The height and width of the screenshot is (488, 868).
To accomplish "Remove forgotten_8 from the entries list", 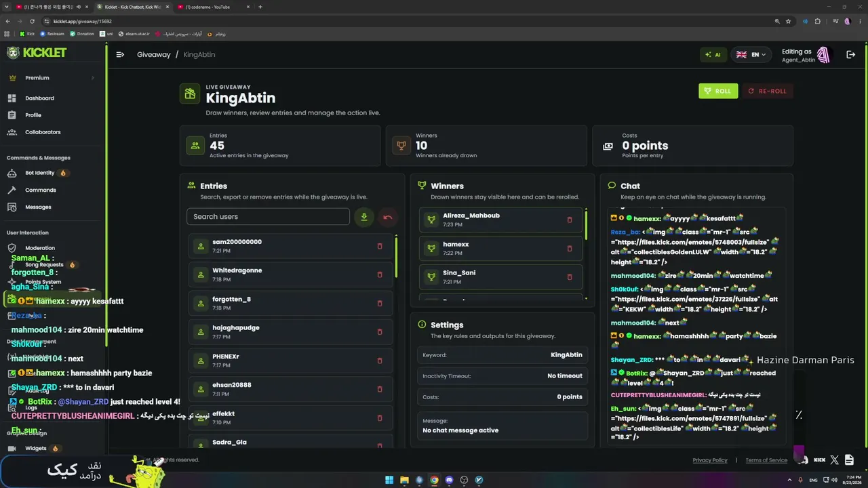I will click(x=380, y=303).
